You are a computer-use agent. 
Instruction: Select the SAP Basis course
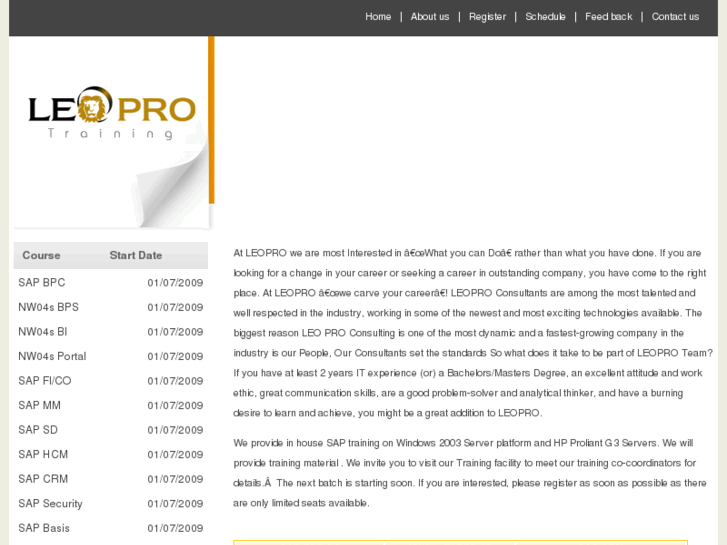coord(44,528)
